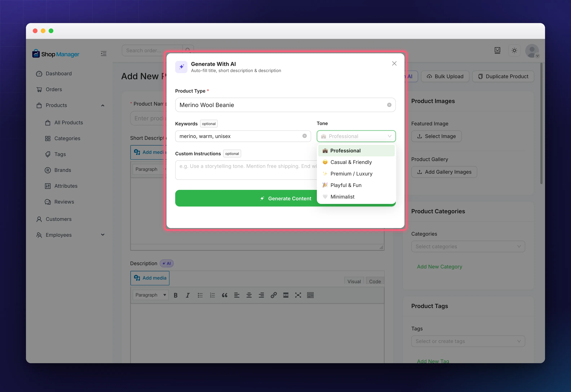Toggle fullscreen in Description editor

pos(298,295)
